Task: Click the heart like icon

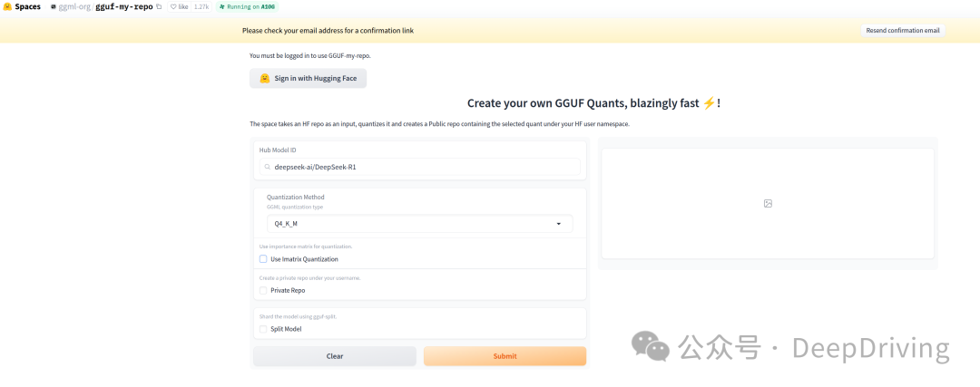Action: [x=174, y=6]
